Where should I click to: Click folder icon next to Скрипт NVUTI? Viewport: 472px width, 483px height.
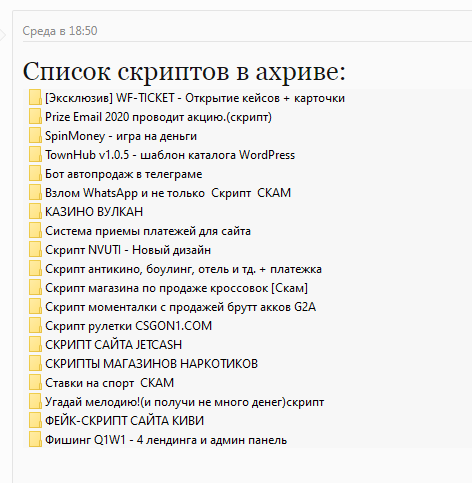click(35, 250)
